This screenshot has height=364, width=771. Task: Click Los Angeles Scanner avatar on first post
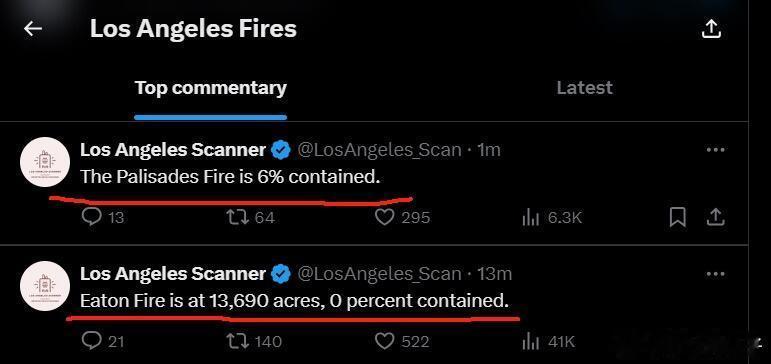(x=45, y=162)
